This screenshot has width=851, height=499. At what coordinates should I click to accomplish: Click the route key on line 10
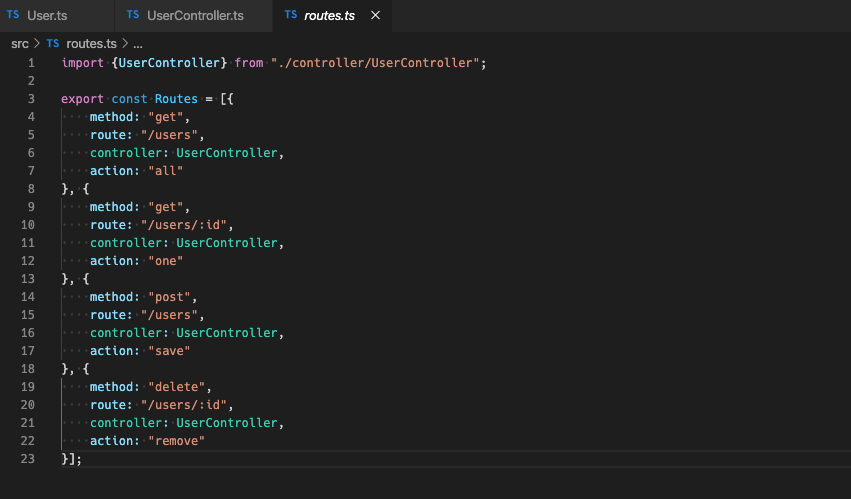click(107, 225)
